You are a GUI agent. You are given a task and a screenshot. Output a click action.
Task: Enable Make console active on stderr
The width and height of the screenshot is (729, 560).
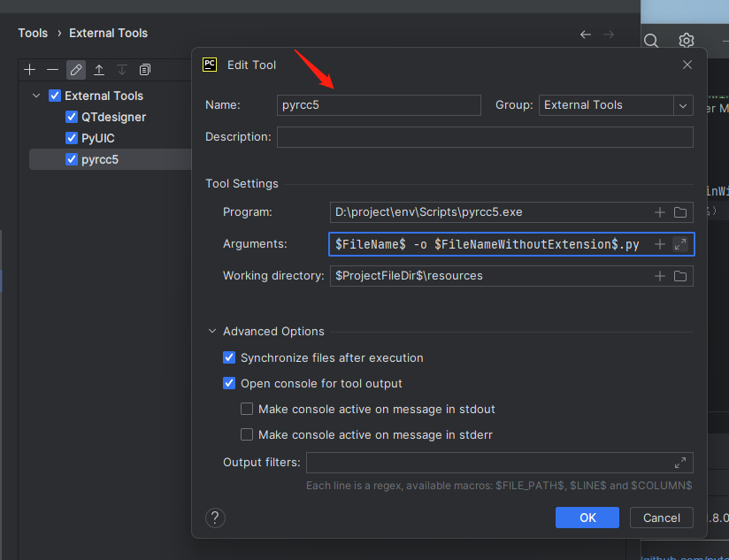tap(248, 435)
